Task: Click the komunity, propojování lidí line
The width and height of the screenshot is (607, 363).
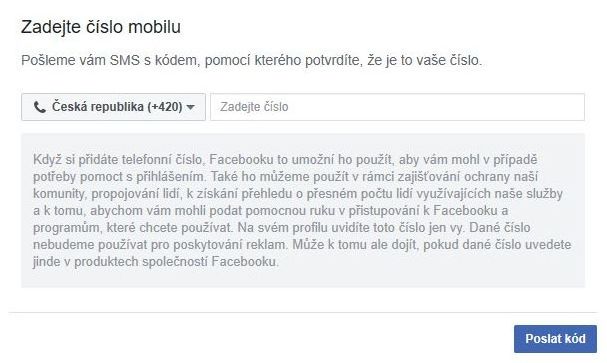Action: coord(298,193)
